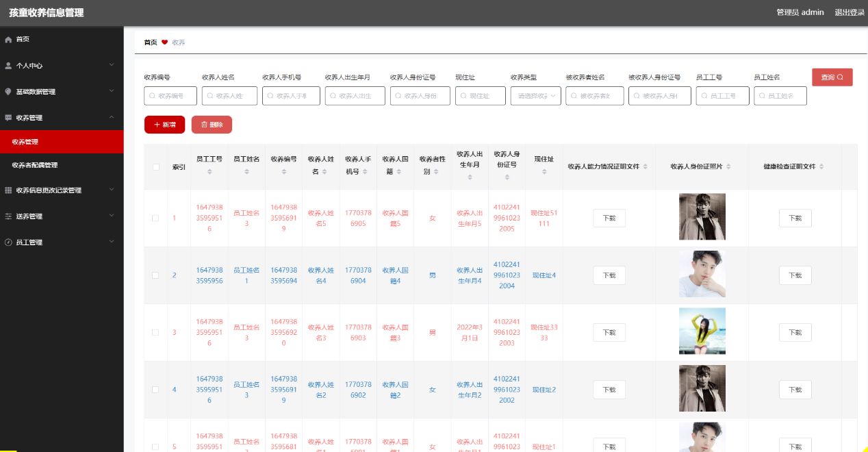Open the ID photo thumbnail in row 3
This screenshot has height=452, width=868.
click(x=702, y=331)
